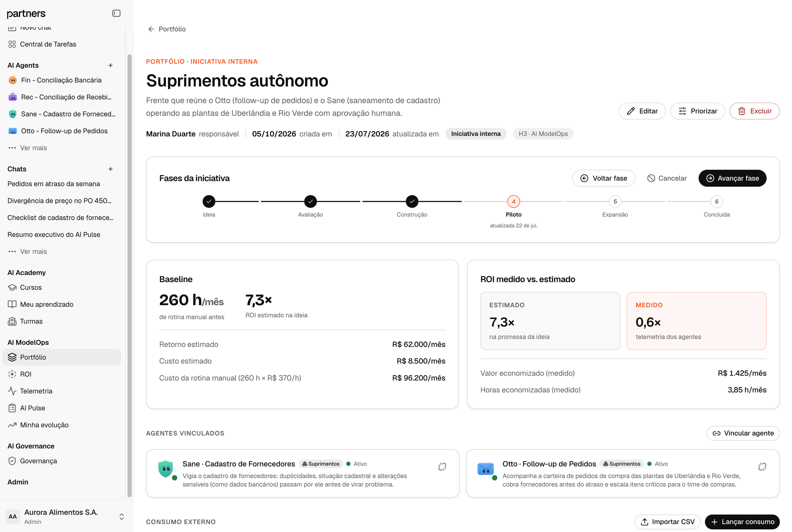Open Minha evolução page
This screenshot has height=532, width=792.
[61, 425]
